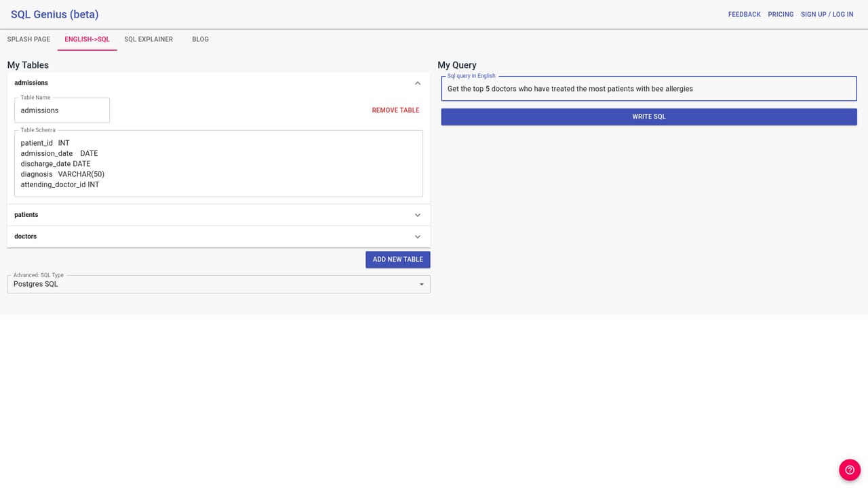The width and height of the screenshot is (868, 488).
Task: Click inside the Table Schema text area
Action: pos(218,163)
